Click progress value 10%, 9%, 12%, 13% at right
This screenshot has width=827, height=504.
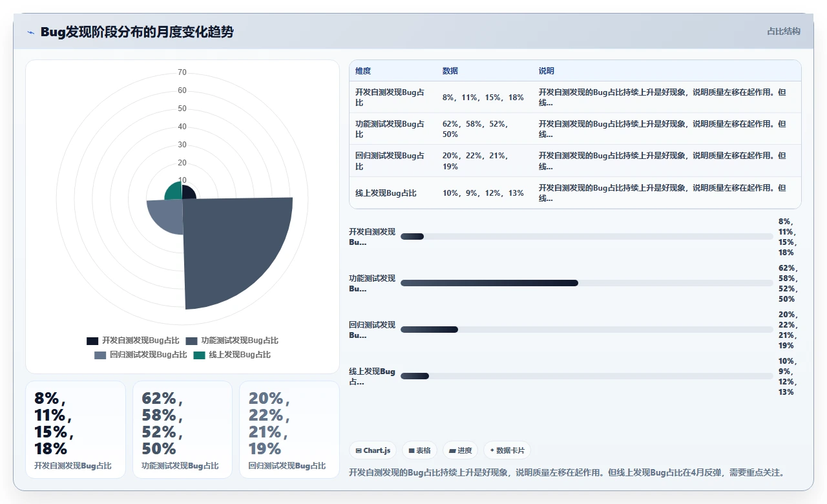pos(788,376)
